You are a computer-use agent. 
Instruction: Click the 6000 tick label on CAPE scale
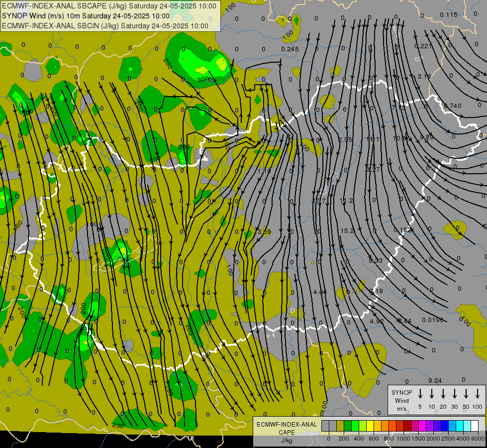pyautogui.click(x=478, y=439)
